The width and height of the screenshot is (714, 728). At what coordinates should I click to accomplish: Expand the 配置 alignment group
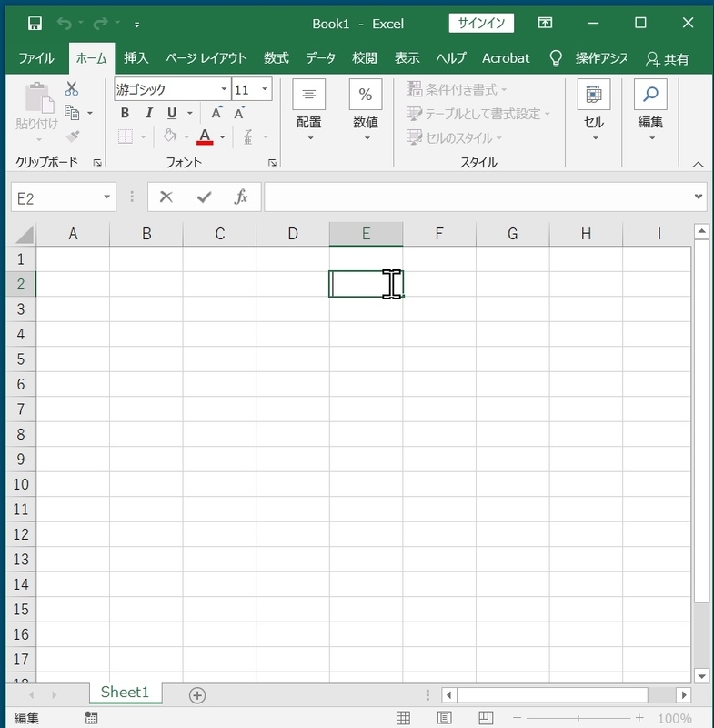[309, 110]
